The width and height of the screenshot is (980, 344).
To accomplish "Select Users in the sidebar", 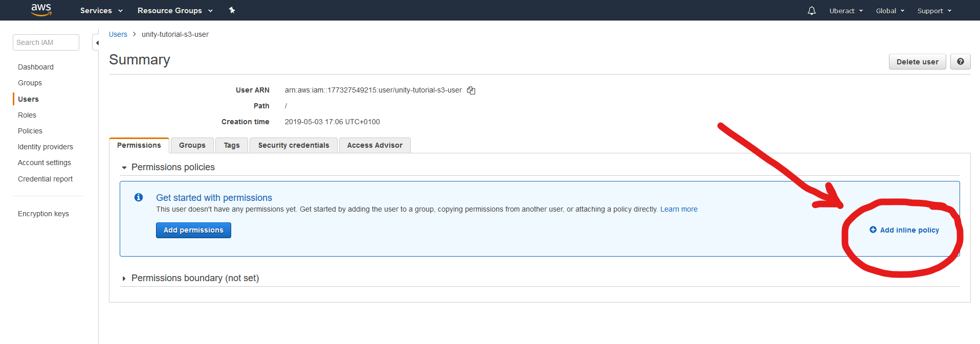I will click(28, 99).
